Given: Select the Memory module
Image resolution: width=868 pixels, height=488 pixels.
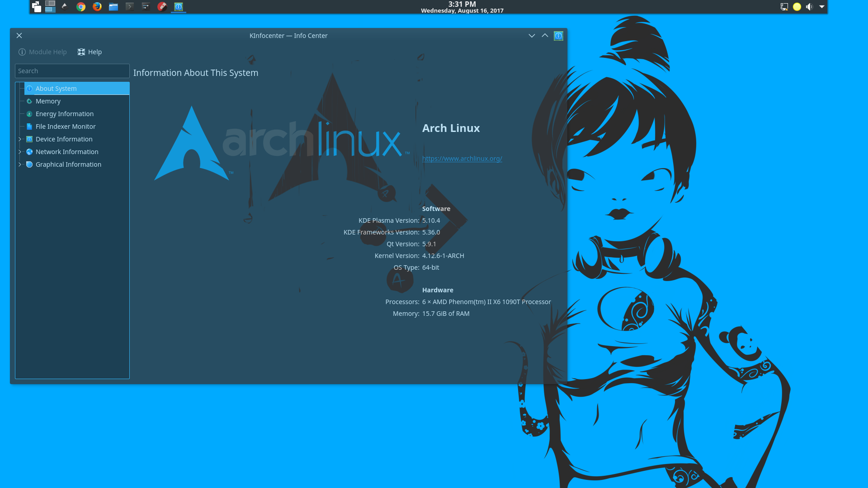Looking at the screenshot, I should [x=77, y=101].
